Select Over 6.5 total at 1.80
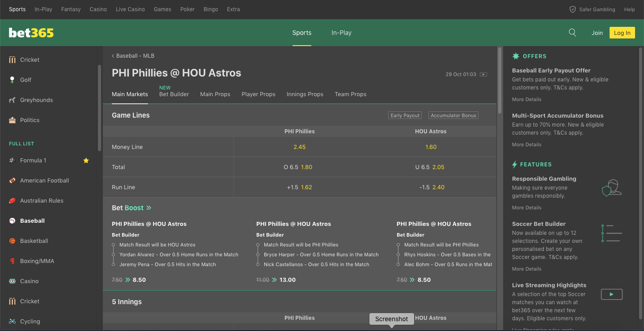This screenshot has height=331, width=644. [300, 167]
